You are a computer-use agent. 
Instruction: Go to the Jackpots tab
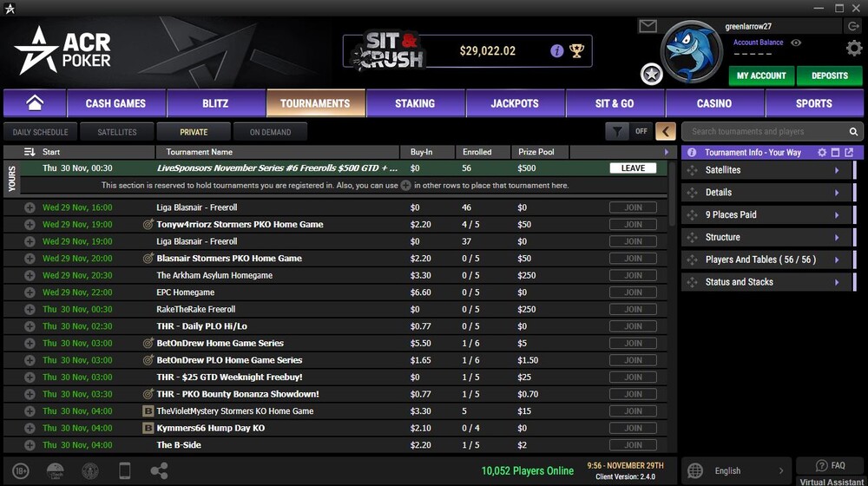[514, 103]
